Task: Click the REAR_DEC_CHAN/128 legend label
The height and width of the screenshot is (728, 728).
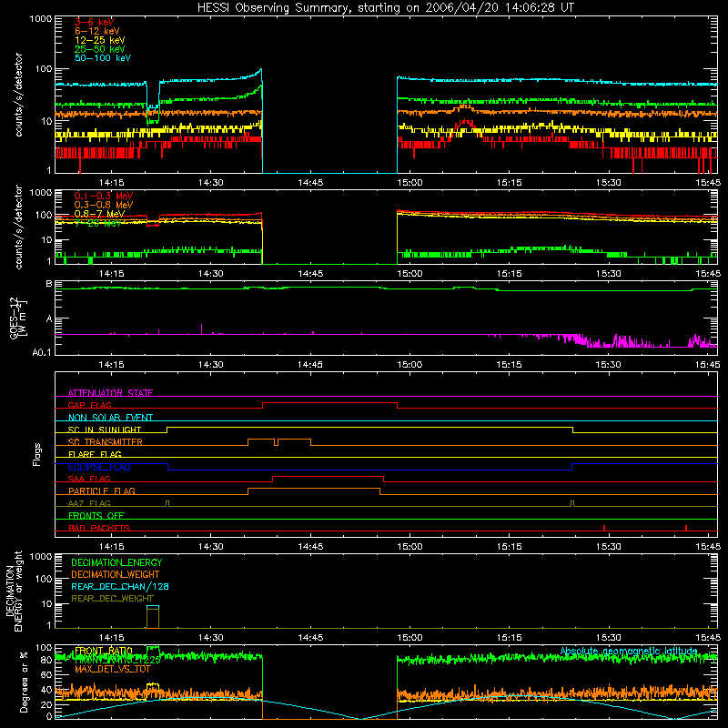Action: coord(120,586)
